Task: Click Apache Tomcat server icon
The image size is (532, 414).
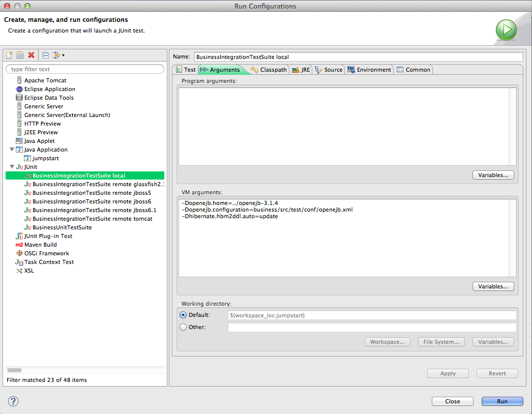Action: tap(19, 80)
